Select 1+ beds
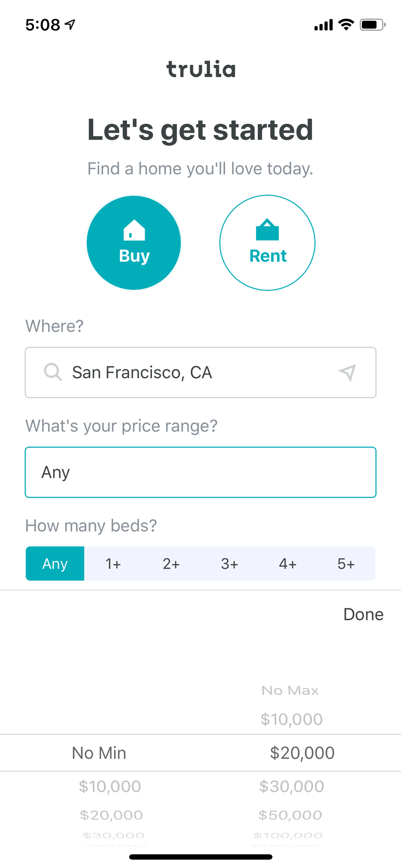401x868 pixels. (x=113, y=563)
